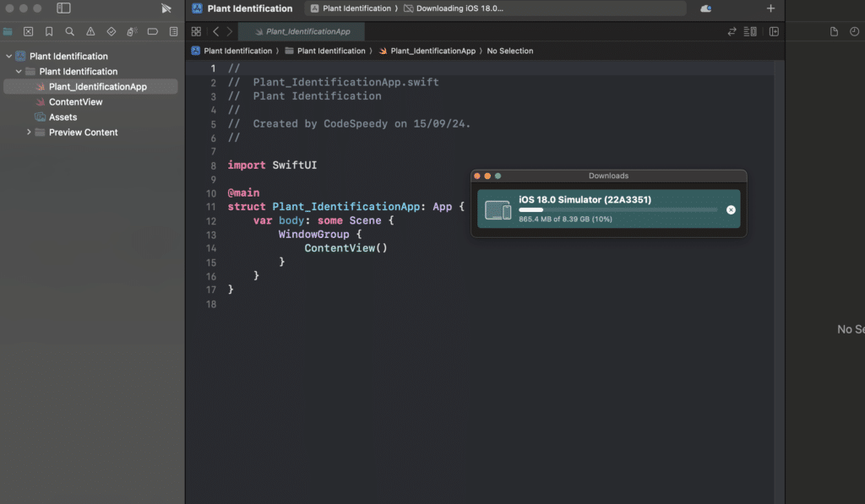Toggle the left navigator sidebar
Image resolution: width=865 pixels, height=504 pixels.
(63, 8)
